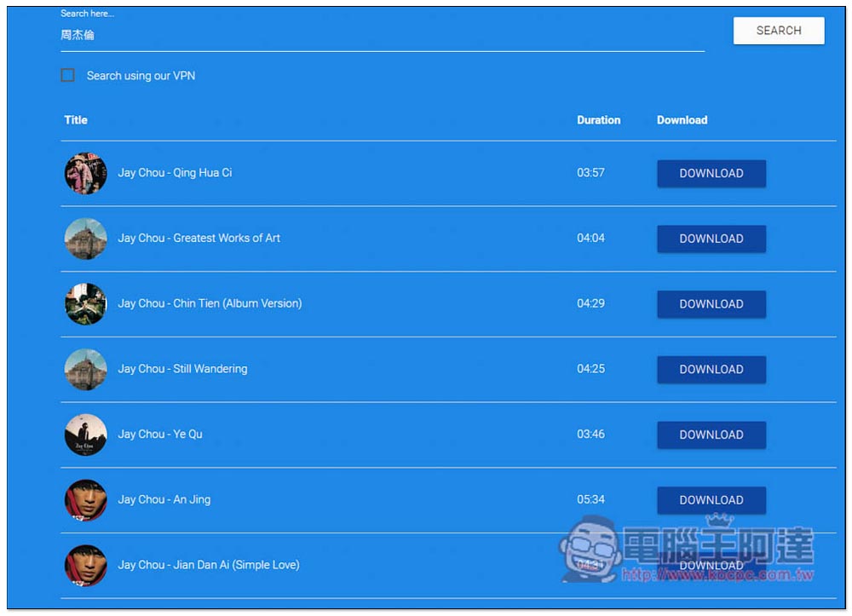This screenshot has width=852, height=616.
Task: Focus the search input with 周杰倫
Action: (x=382, y=35)
